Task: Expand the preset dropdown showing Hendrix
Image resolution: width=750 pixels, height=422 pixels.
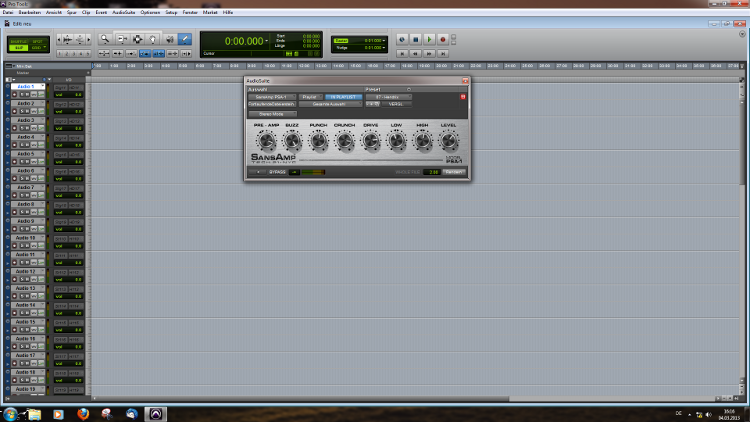Action: point(388,96)
